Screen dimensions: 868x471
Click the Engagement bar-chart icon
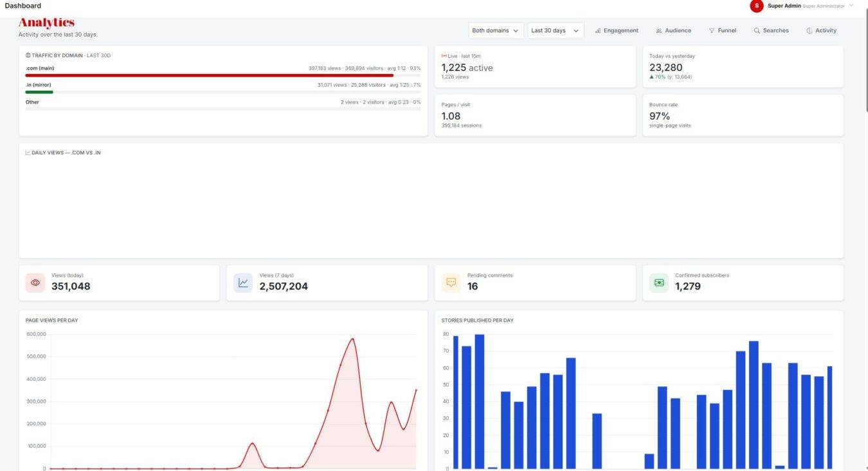598,30
